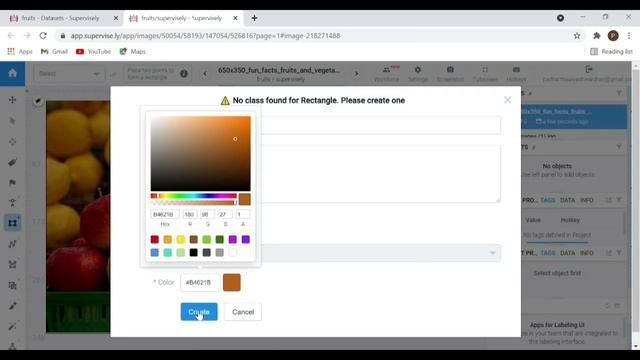Click the Color hex input field
This screenshot has height=360, width=640.
tap(200, 282)
